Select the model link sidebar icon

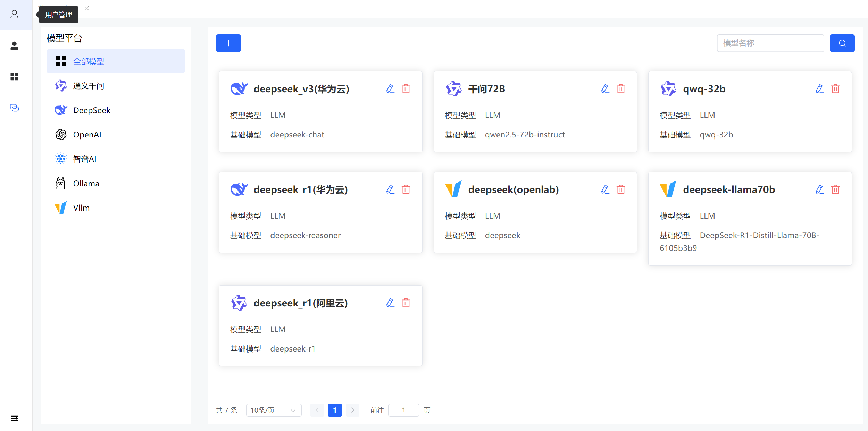pos(14,108)
